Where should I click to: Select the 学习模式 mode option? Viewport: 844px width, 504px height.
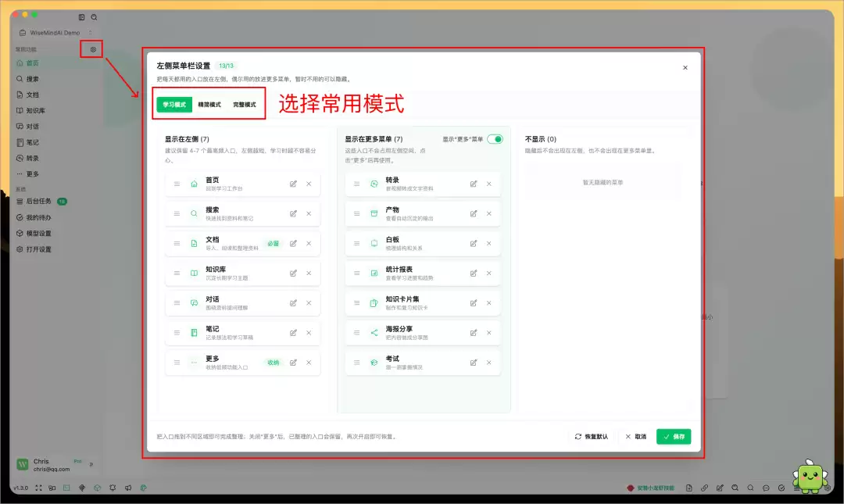tap(174, 105)
